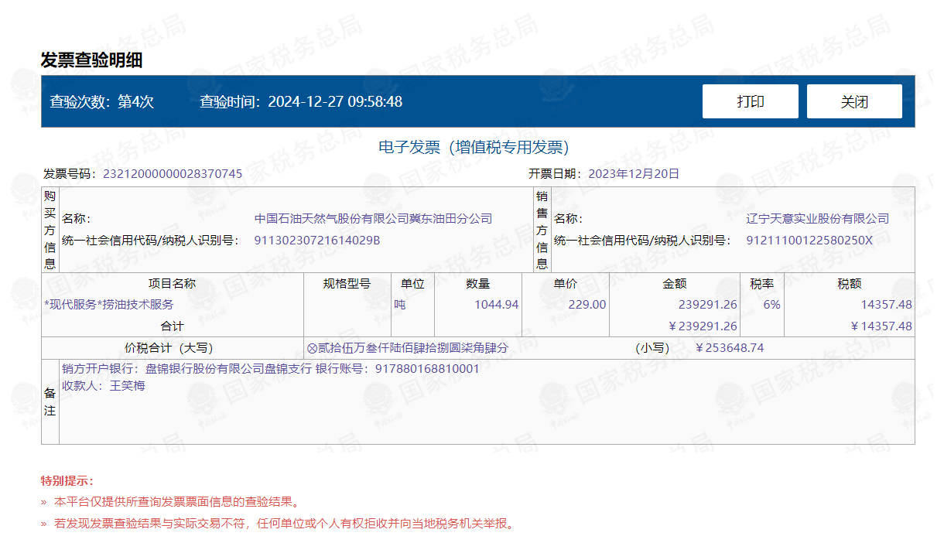The image size is (944, 560).
Task: Select the item-row amount 239291.26 without ¥ sign
Action: pos(708,305)
